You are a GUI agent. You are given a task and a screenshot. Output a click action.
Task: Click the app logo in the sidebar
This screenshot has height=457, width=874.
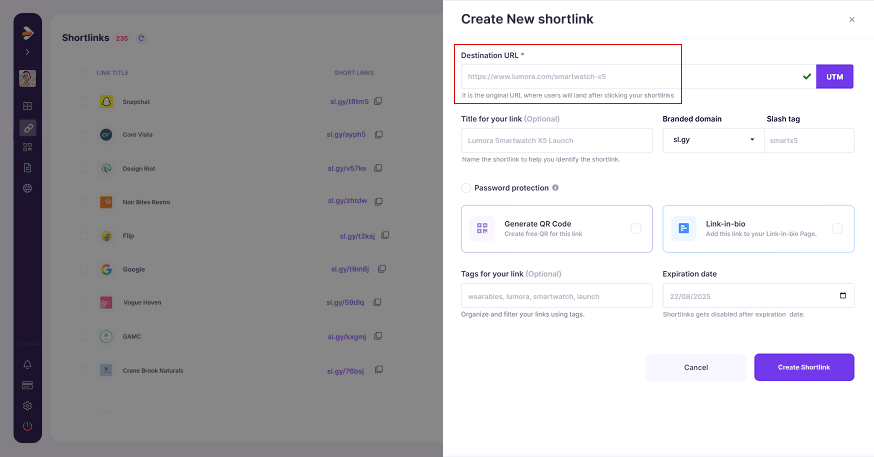coord(27,33)
